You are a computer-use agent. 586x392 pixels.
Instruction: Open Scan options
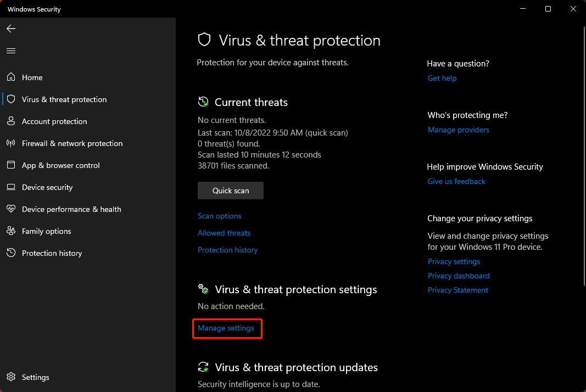click(219, 216)
